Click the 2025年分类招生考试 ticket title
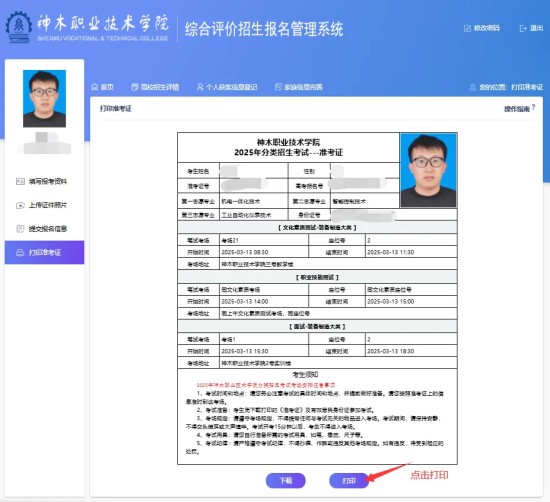This screenshot has height=502, width=550. 288,153
